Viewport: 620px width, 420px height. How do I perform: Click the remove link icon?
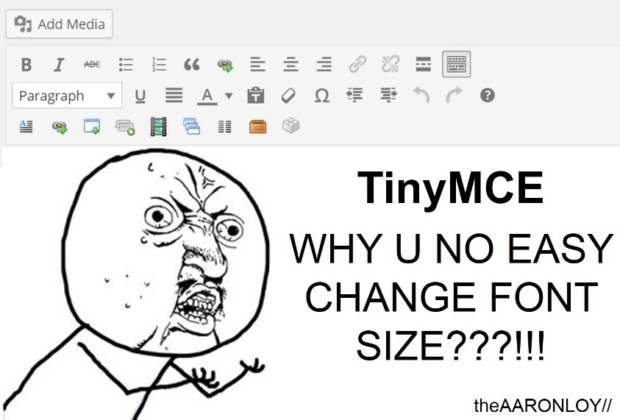390,65
